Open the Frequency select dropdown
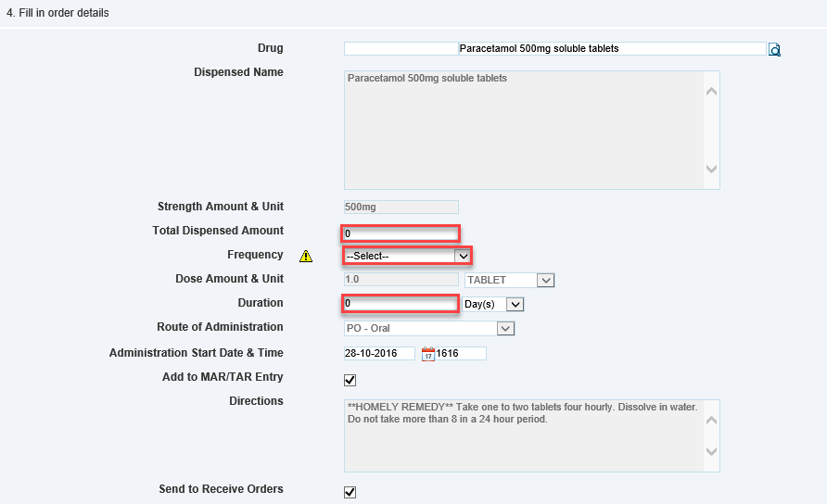This screenshot has width=827, height=504. (408, 256)
